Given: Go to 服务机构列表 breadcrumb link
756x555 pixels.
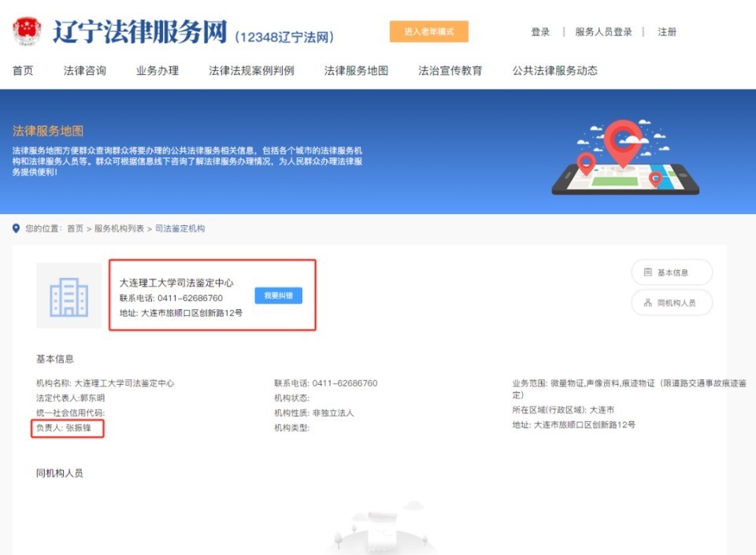Looking at the screenshot, I should (x=119, y=228).
